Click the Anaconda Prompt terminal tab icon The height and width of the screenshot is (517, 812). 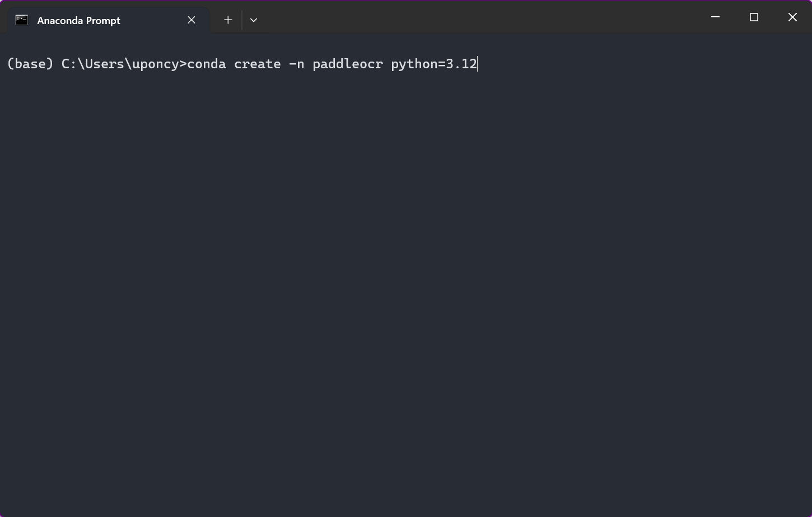(x=21, y=20)
